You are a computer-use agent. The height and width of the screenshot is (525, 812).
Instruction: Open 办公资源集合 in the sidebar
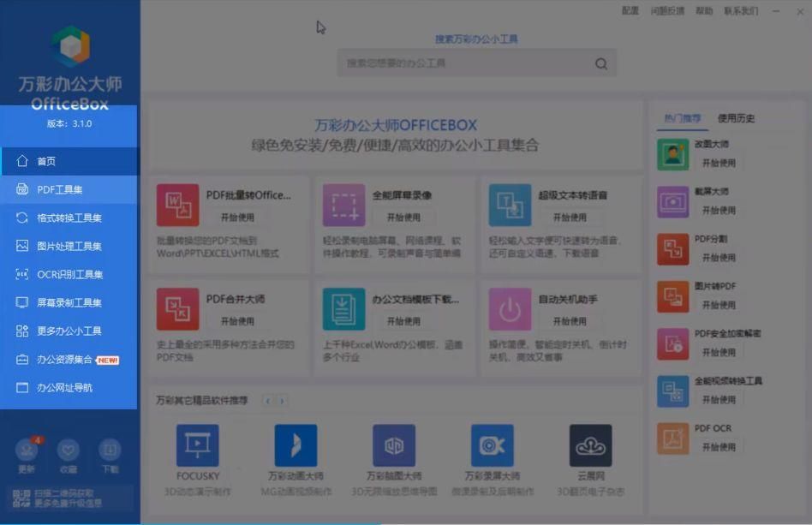70,360
